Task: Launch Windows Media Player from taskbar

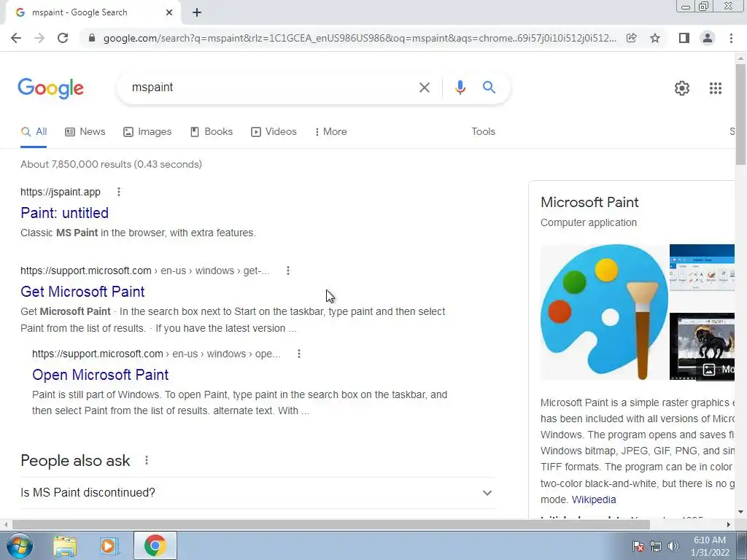Action: [x=109, y=545]
